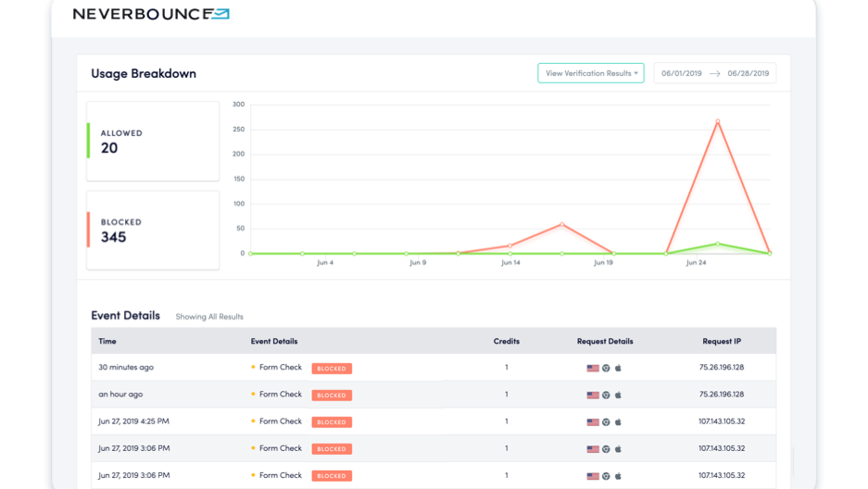Click the IP address 75.26.196.128 in the first row
Viewport: 868px width, 489px height.
pyautogui.click(x=722, y=368)
